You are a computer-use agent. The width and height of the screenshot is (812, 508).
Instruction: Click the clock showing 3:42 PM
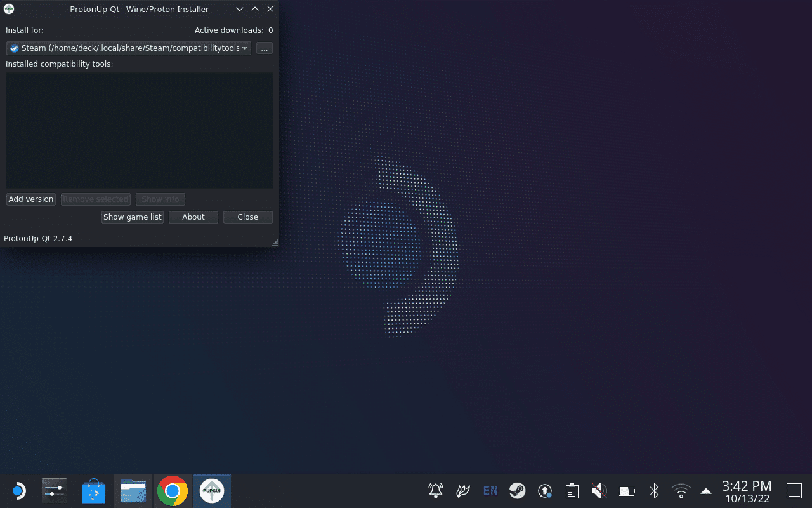click(x=747, y=486)
